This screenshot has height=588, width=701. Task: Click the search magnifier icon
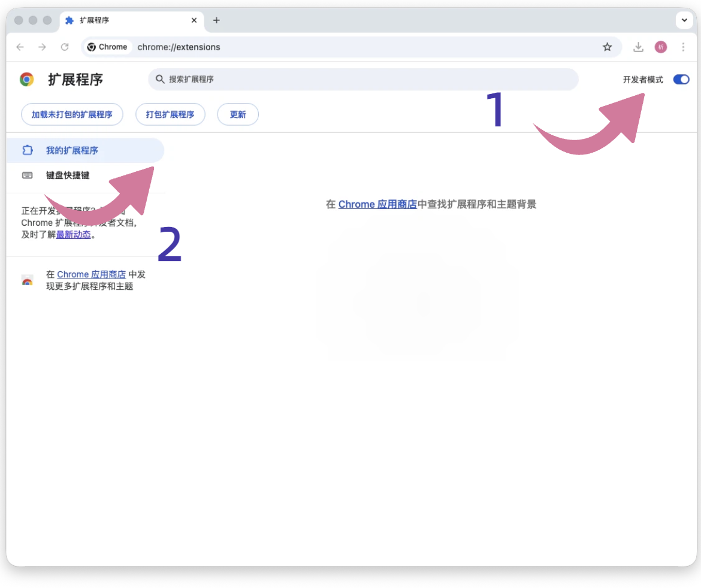[x=159, y=79]
